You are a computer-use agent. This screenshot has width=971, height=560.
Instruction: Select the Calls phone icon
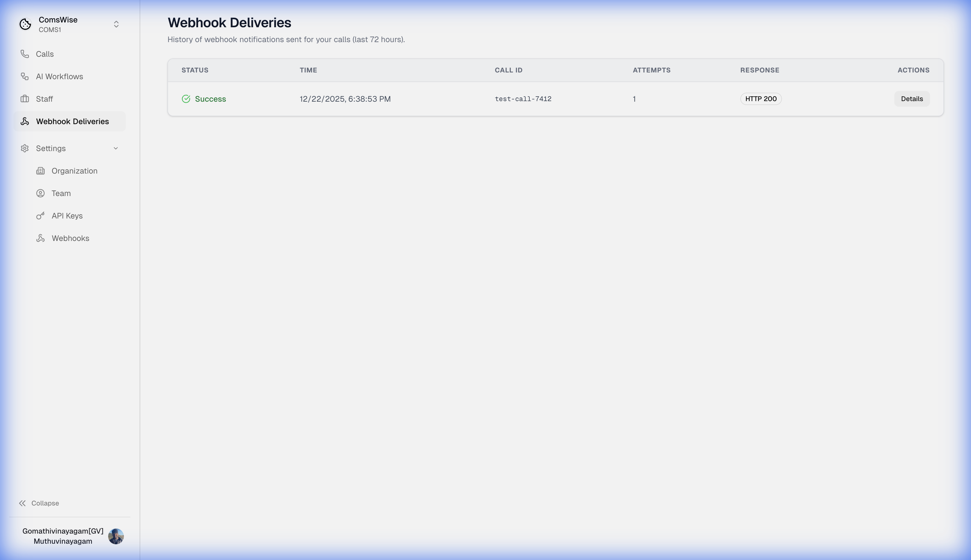pyautogui.click(x=25, y=54)
